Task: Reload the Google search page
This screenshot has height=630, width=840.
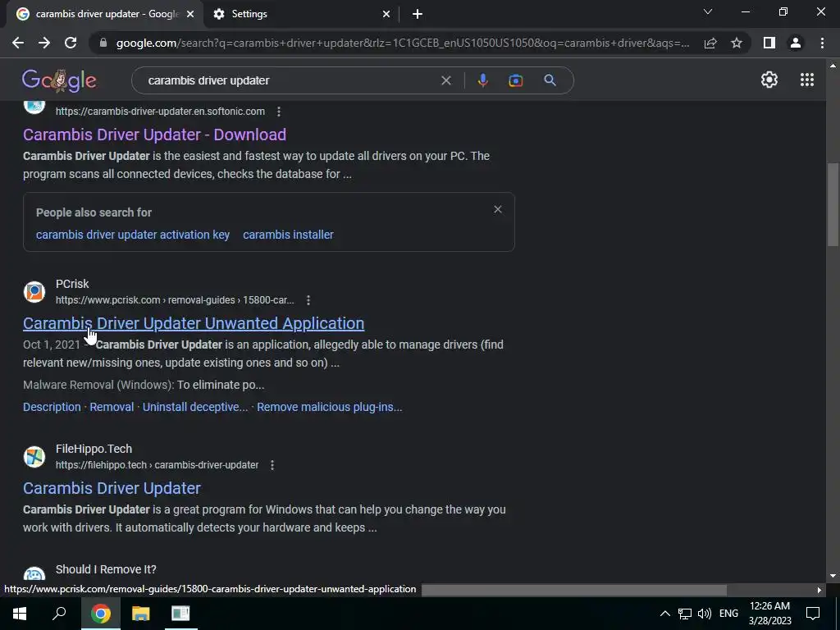Action: [71, 43]
